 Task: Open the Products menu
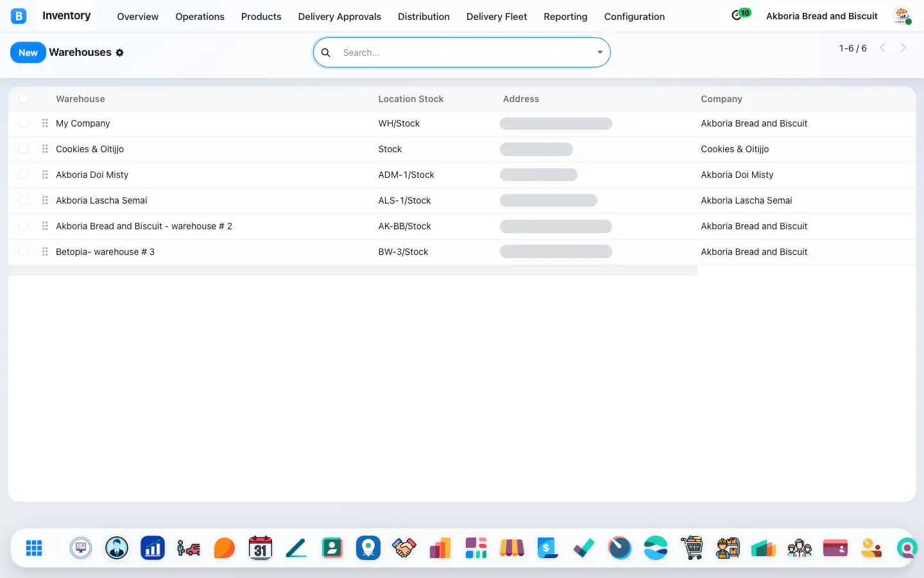click(261, 17)
